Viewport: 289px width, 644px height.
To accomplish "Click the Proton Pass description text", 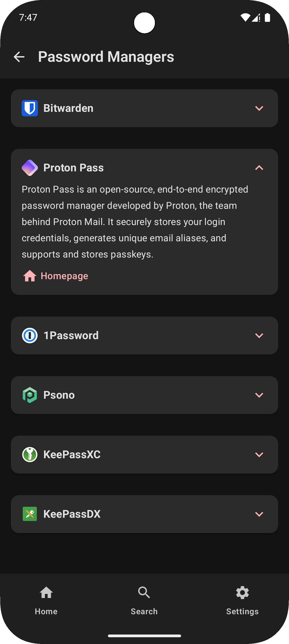I will click(135, 222).
